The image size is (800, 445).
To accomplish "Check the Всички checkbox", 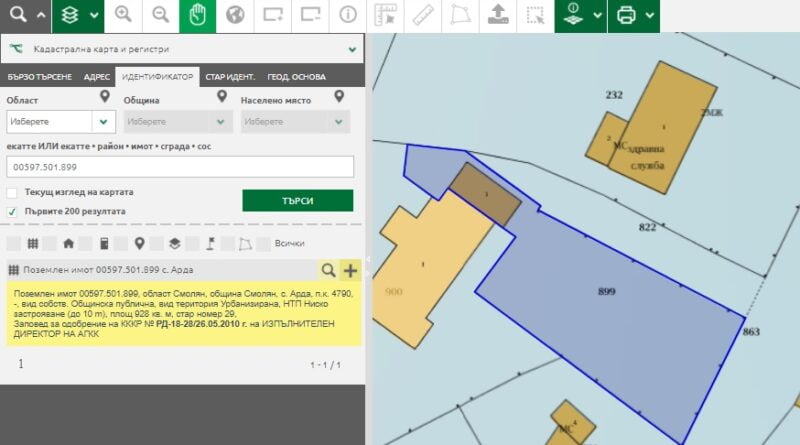I will click(x=263, y=243).
